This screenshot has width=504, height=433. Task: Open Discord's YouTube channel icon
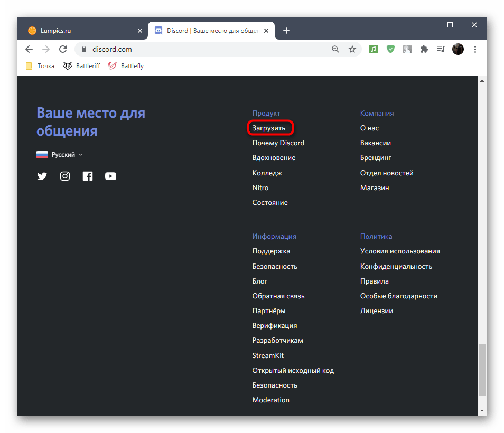(x=110, y=176)
